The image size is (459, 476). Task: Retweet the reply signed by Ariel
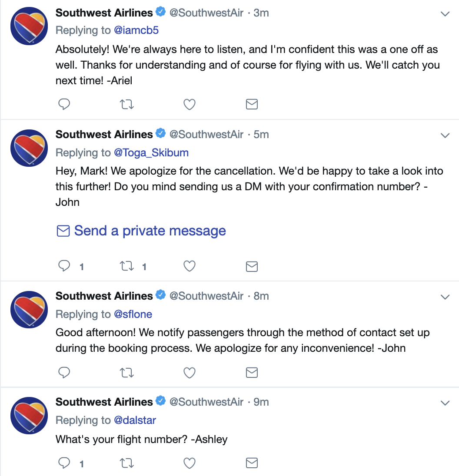click(x=126, y=104)
